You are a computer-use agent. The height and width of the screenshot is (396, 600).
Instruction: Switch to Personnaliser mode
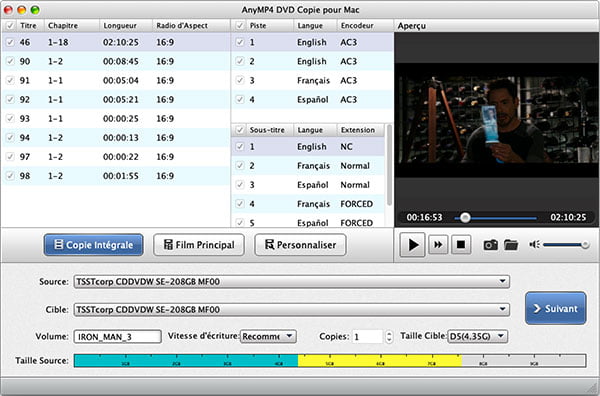[300, 245]
